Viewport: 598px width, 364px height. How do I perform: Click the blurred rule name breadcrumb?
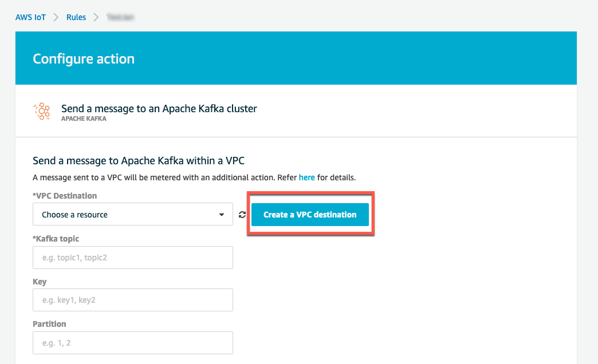[120, 17]
